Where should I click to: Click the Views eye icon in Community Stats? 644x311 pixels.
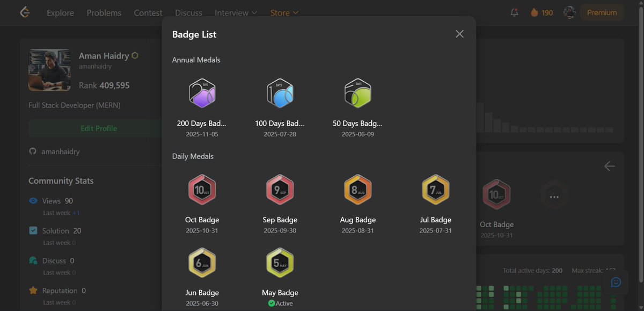(33, 200)
